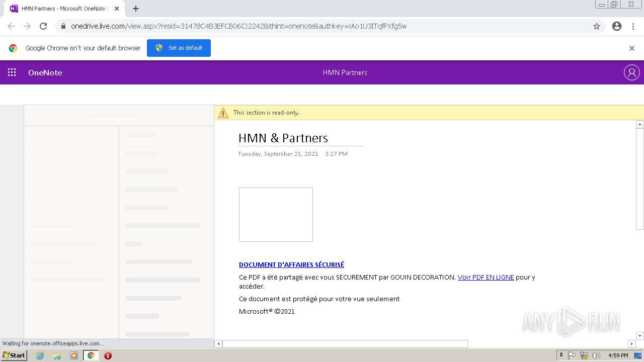Viewport: 644px width, 362px height.
Task: Open Windows Explorer folder from taskbar
Action: 57,355
